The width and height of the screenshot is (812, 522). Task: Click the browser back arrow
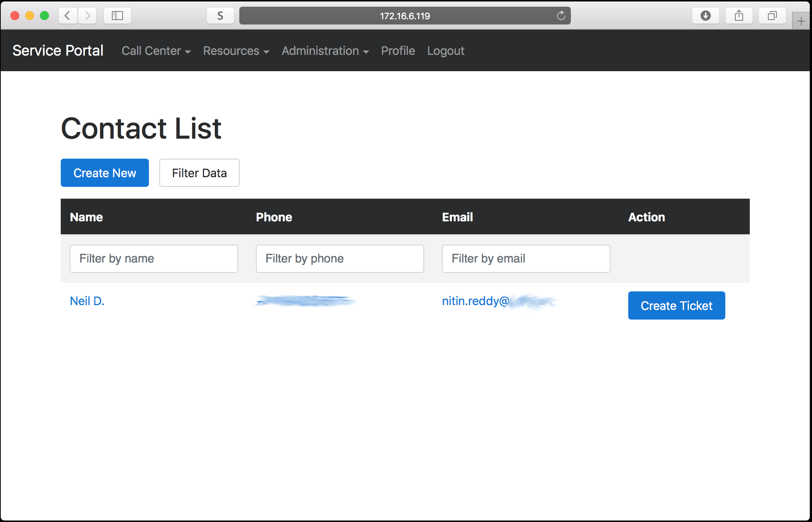coord(67,16)
